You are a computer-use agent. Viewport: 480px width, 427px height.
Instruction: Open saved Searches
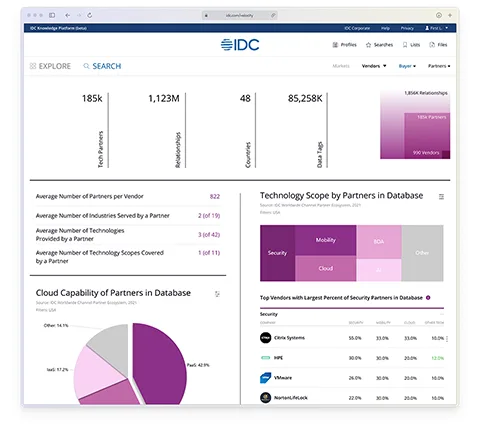[379, 45]
